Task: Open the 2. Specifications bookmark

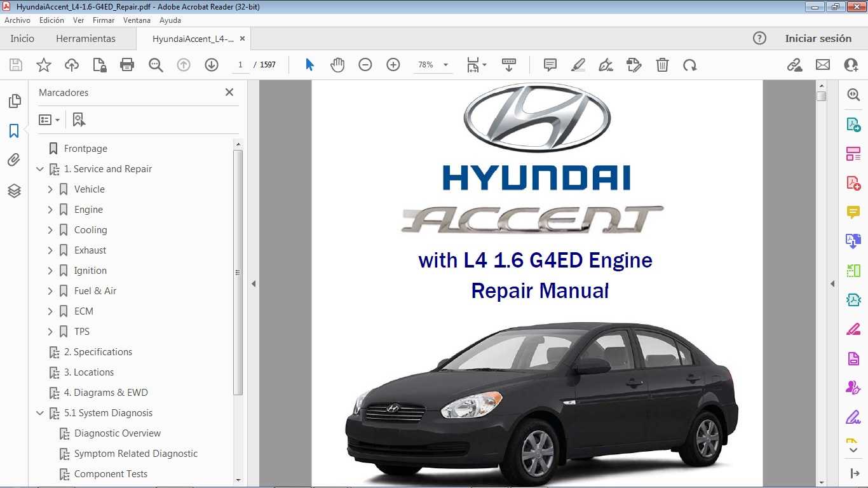Action: [x=98, y=352]
